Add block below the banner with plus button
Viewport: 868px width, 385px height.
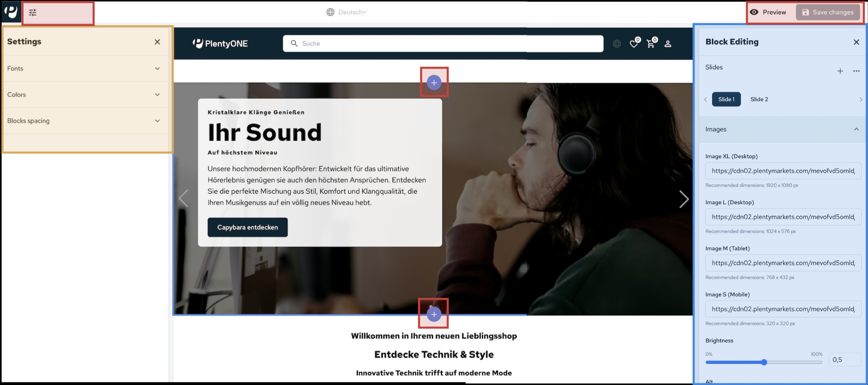pyautogui.click(x=434, y=314)
